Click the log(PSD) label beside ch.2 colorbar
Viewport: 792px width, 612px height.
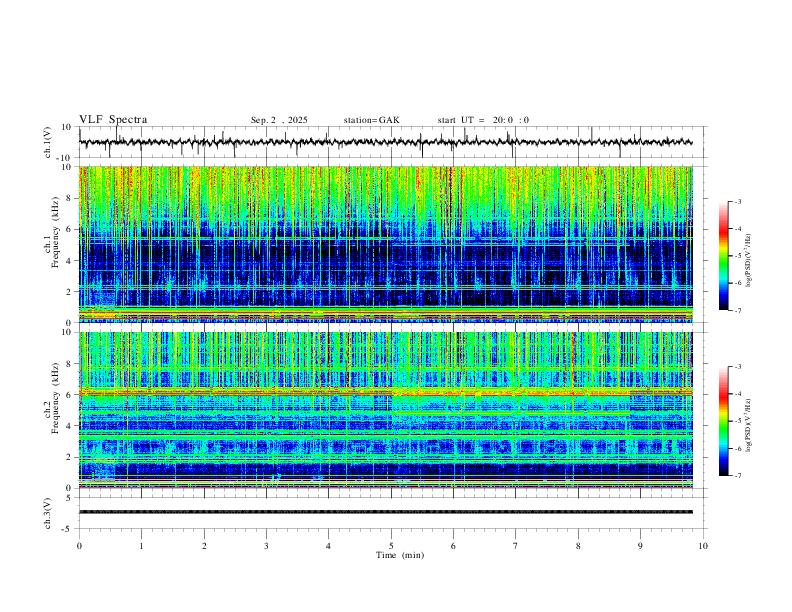[x=749, y=425]
